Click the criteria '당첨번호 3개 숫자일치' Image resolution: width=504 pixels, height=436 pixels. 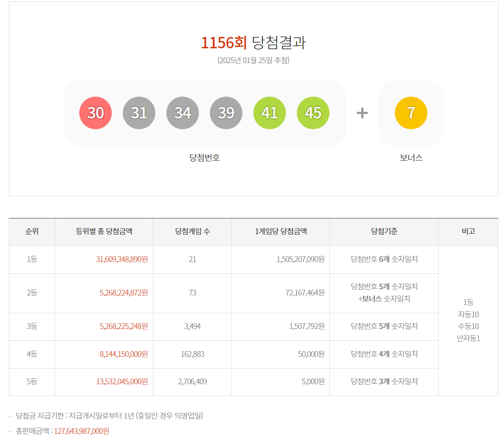click(384, 382)
